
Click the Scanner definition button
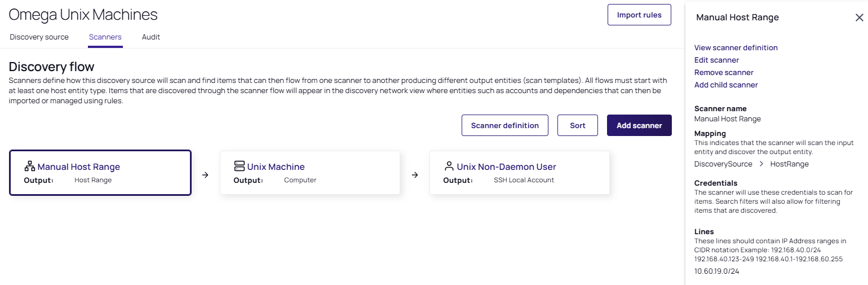504,125
